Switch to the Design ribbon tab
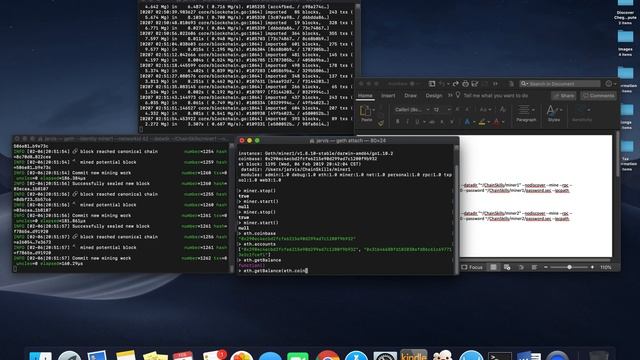 pyautogui.click(x=434, y=96)
